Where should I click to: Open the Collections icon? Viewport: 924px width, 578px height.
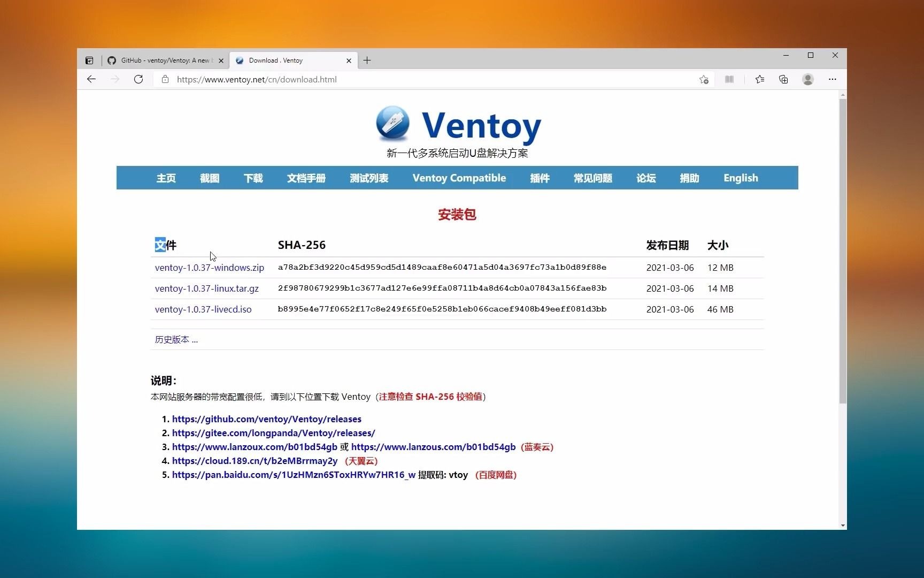point(783,79)
